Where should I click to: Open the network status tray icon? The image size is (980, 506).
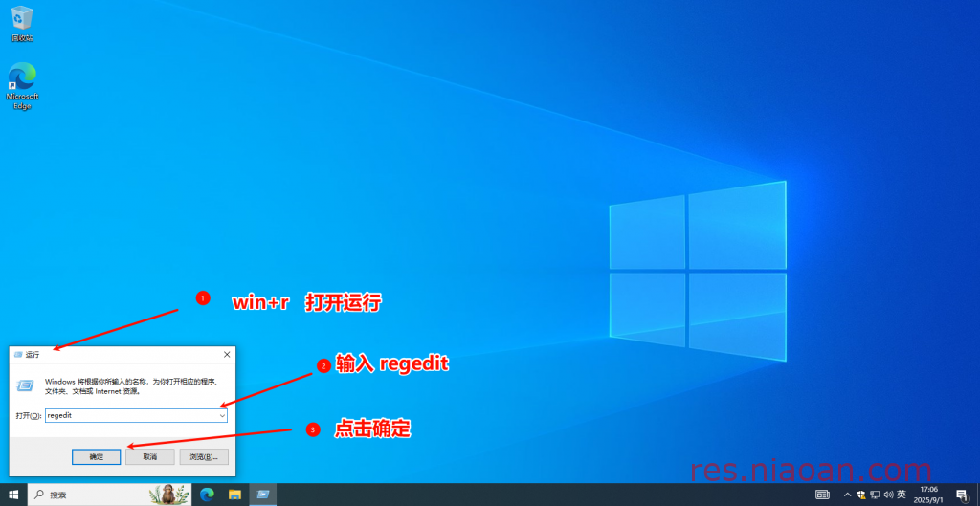click(x=875, y=495)
